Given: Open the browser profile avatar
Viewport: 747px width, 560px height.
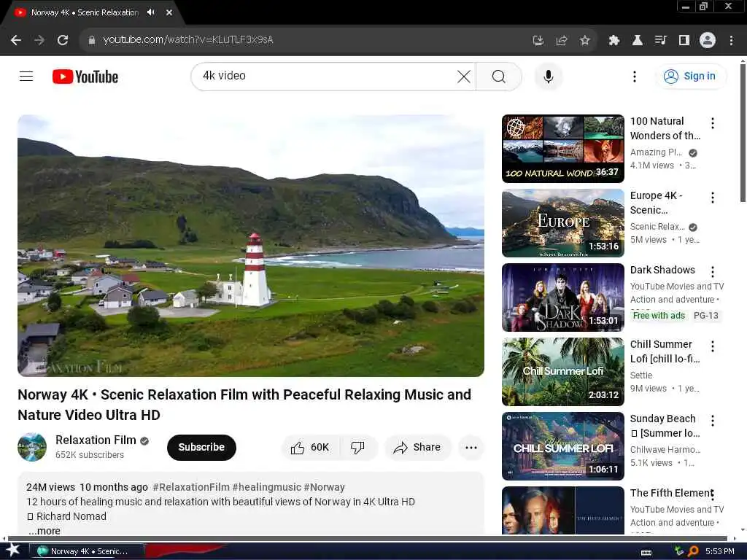Looking at the screenshot, I should pyautogui.click(x=708, y=40).
